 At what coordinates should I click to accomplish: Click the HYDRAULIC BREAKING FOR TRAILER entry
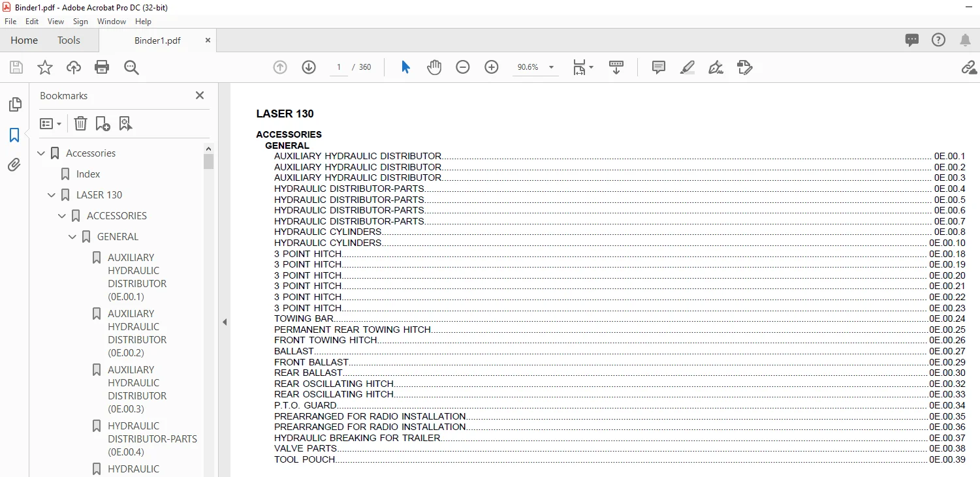coord(620,438)
